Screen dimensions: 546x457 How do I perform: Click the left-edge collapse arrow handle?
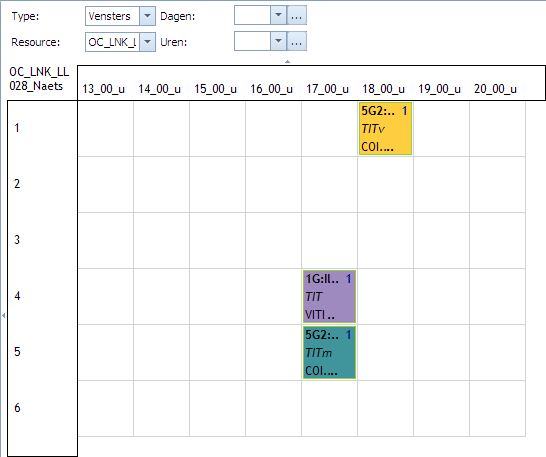pyautogui.click(x=3, y=316)
